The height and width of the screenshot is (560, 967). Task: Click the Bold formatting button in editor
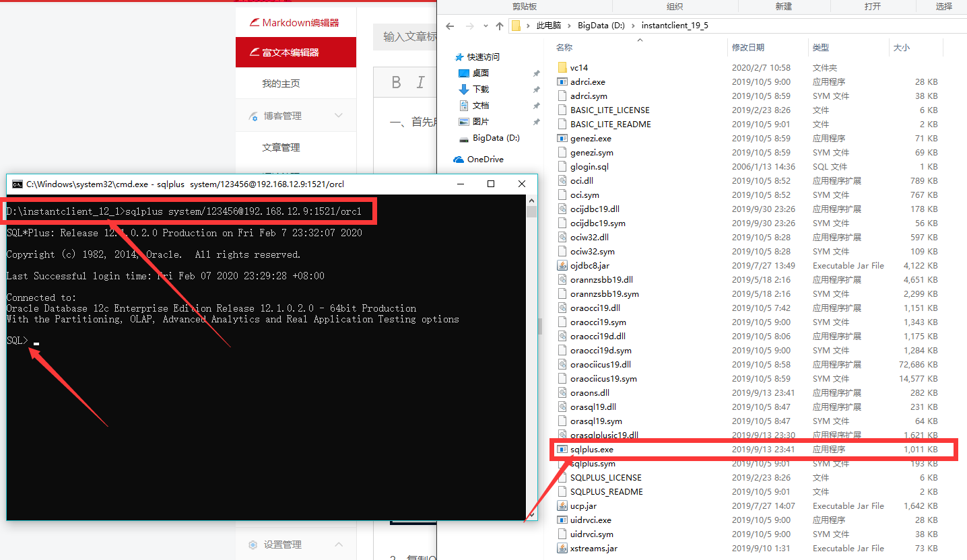pyautogui.click(x=396, y=82)
